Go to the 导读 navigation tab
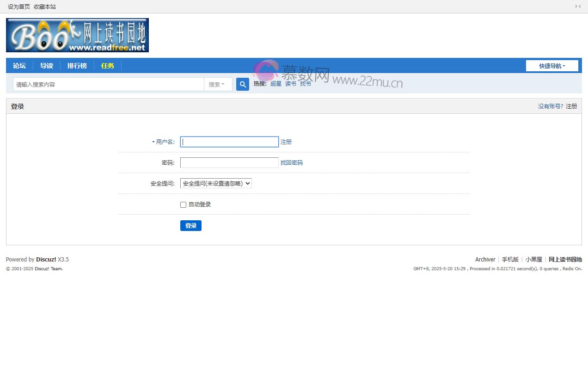Screen dimensions: 588x379 (47, 66)
